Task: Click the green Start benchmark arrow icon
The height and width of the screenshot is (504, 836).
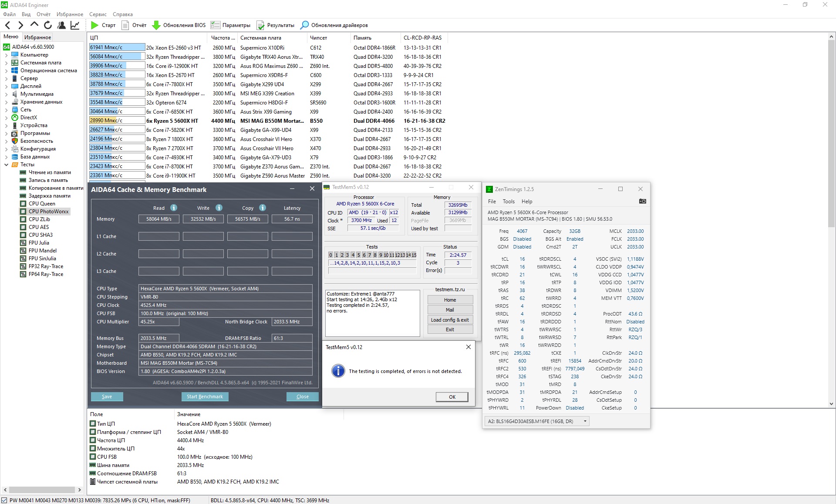Action: (x=94, y=25)
